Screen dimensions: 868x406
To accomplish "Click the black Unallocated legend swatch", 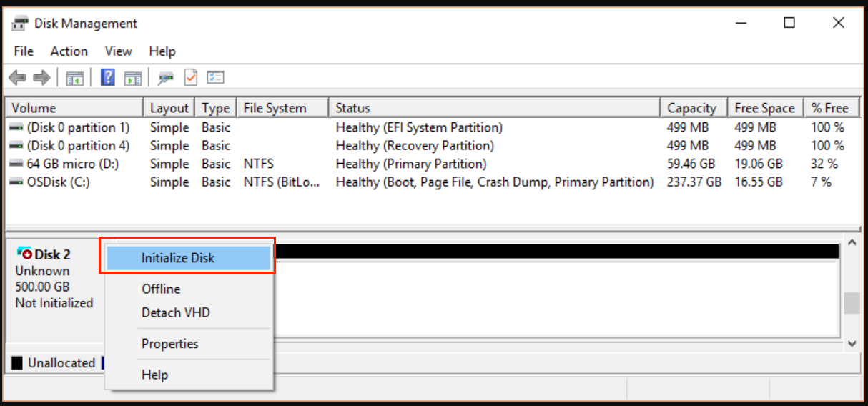I will coord(17,363).
